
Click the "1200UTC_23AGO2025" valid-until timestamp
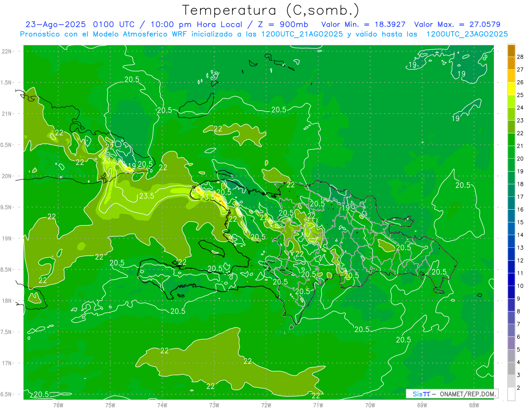pyautogui.click(x=467, y=34)
